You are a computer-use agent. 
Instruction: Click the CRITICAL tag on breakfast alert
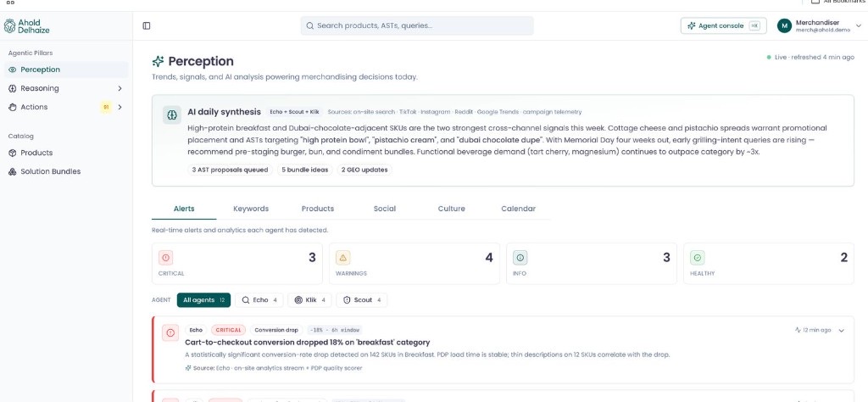tap(229, 330)
